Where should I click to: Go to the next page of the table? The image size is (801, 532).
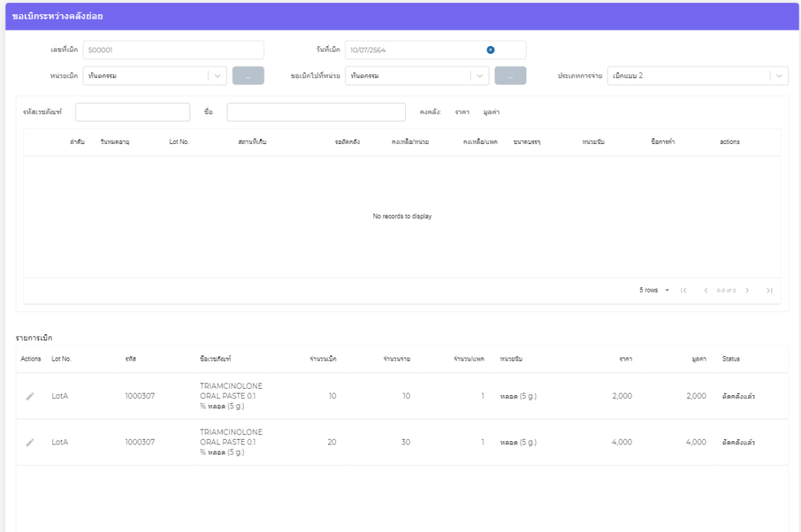point(747,290)
